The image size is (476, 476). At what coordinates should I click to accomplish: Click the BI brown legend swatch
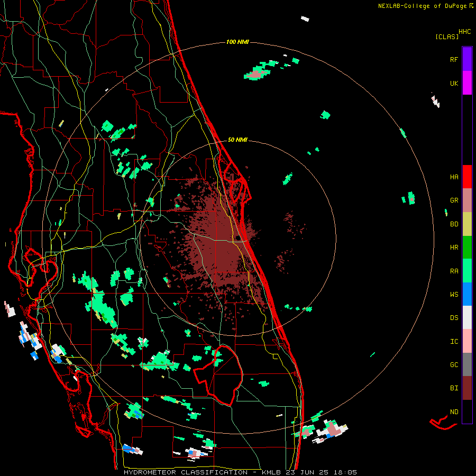point(467,388)
